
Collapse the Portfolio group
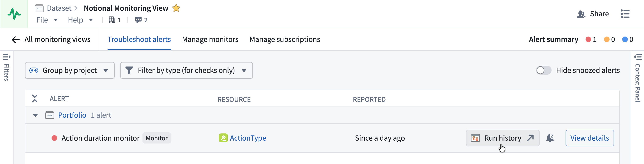click(x=35, y=115)
